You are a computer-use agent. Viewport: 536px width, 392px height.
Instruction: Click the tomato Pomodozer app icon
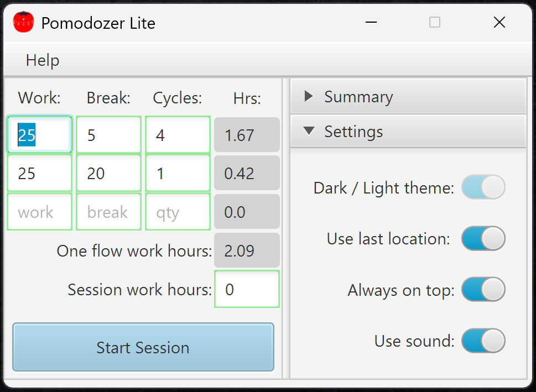pyautogui.click(x=22, y=22)
